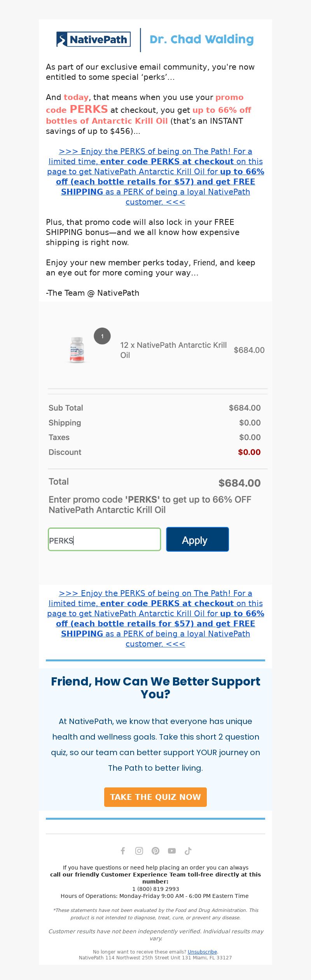This screenshot has height=980, width=311.
Task: Click the Facebook icon in footer
Action: pos(123,851)
